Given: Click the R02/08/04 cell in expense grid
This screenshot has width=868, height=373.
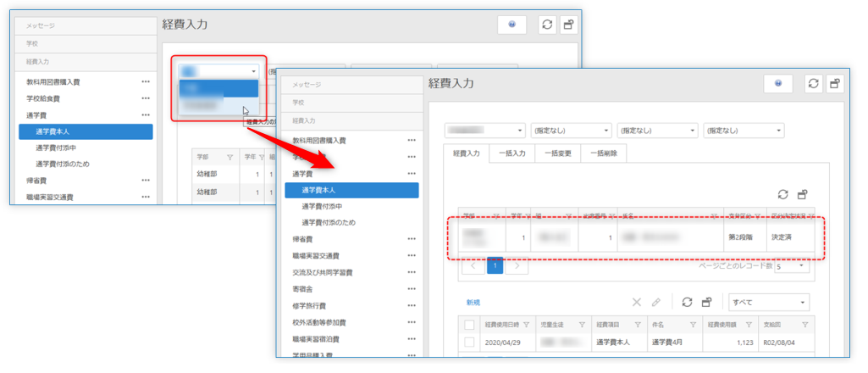Looking at the screenshot, I should point(787,342).
